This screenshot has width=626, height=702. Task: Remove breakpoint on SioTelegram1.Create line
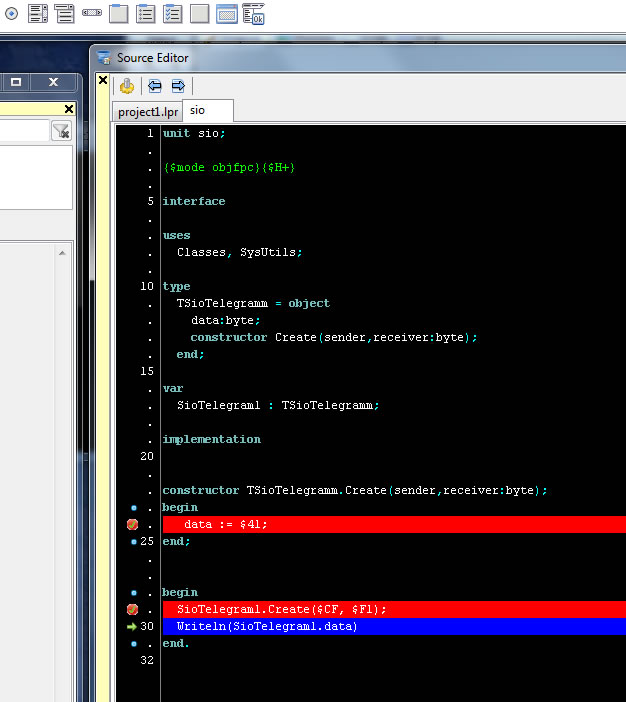pyautogui.click(x=132, y=609)
